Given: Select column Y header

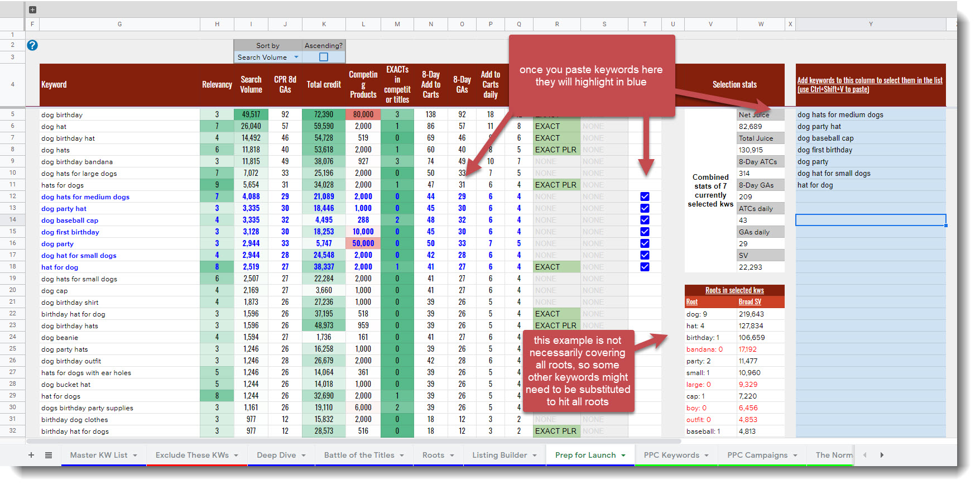Looking at the screenshot, I should click(871, 24).
